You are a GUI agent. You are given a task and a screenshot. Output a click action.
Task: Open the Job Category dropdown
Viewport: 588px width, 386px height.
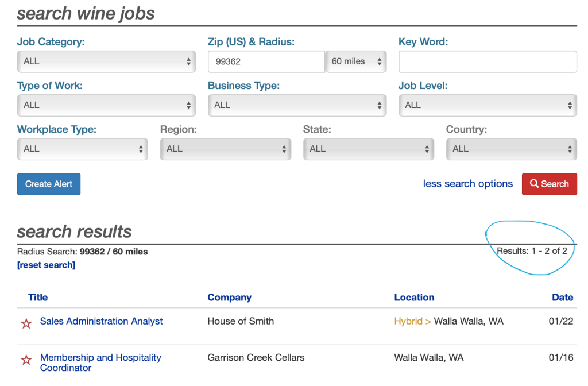pyautogui.click(x=107, y=61)
